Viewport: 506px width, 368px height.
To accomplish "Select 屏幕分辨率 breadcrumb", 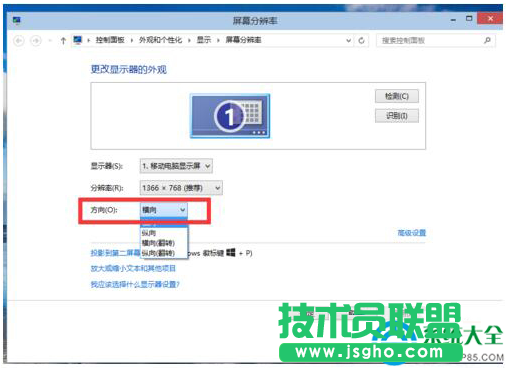I will (x=243, y=40).
